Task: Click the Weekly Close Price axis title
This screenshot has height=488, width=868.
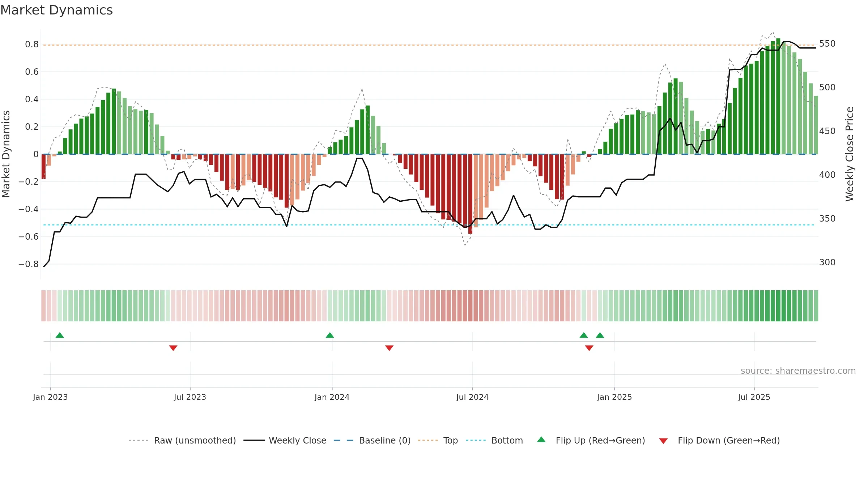Action: point(850,154)
